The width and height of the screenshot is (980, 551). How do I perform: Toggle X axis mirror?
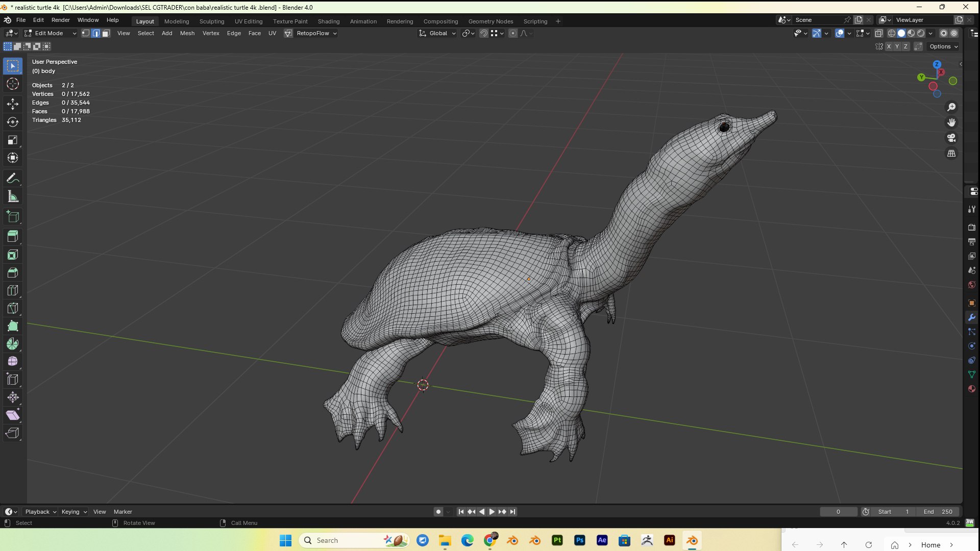(x=889, y=46)
